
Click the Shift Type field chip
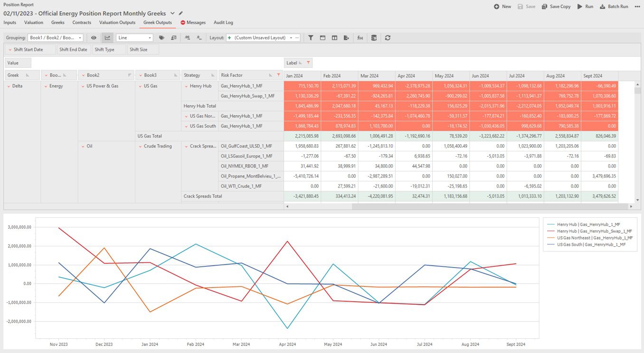tap(109, 49)
